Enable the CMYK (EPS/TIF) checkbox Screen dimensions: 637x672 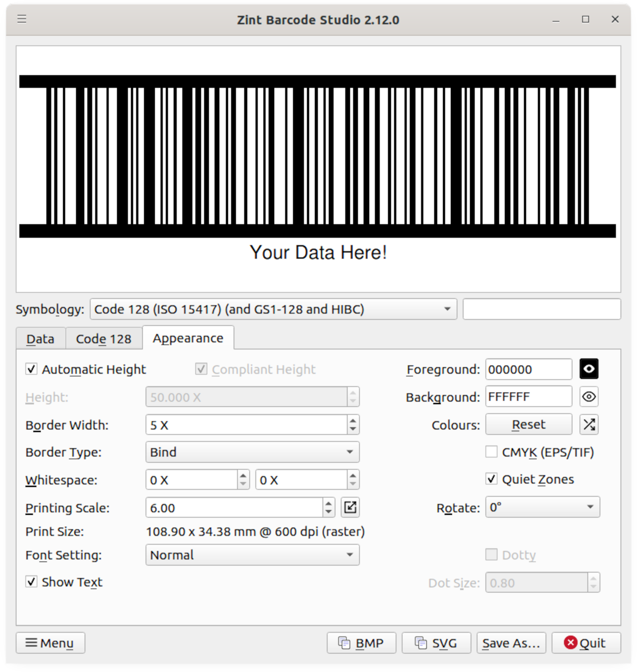[x=491, y=452]
